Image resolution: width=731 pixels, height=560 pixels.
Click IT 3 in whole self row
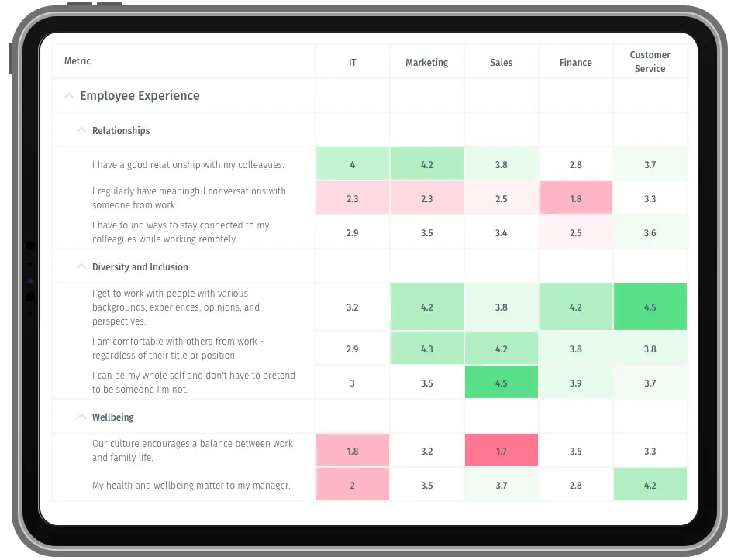coord(353,382)
